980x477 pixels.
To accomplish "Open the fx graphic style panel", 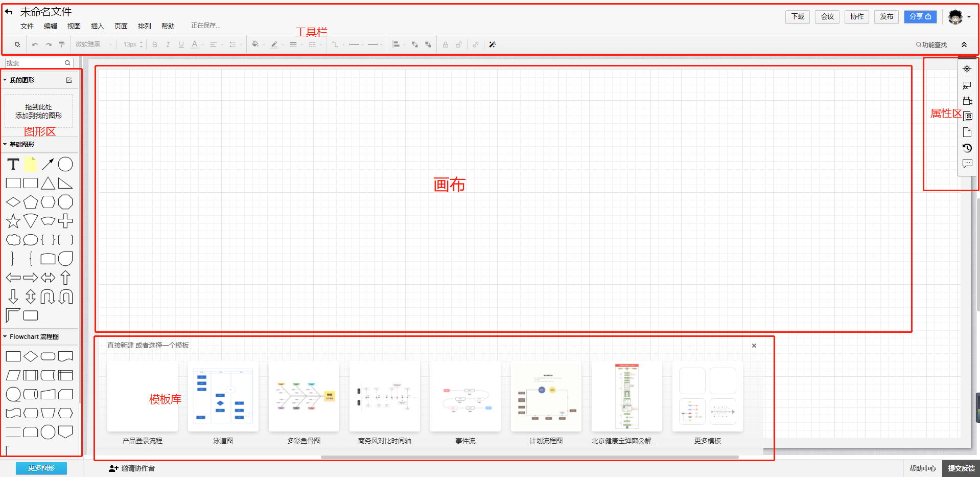I will pyautogui.click(x=967, y=85).
